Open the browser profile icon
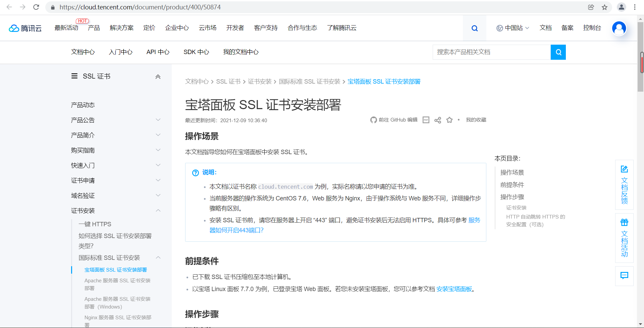 [621, 7]
